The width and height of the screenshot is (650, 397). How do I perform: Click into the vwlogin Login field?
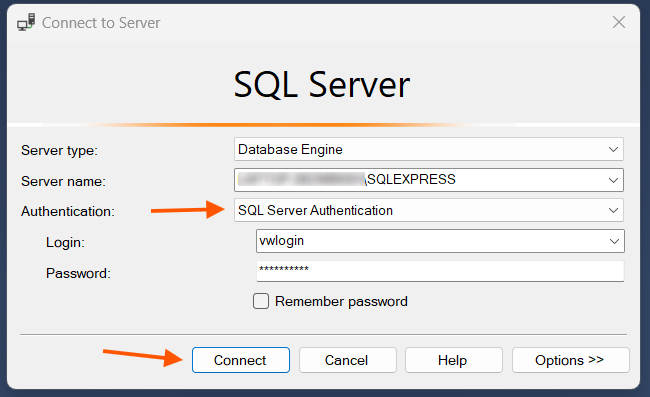click(440, 241)
